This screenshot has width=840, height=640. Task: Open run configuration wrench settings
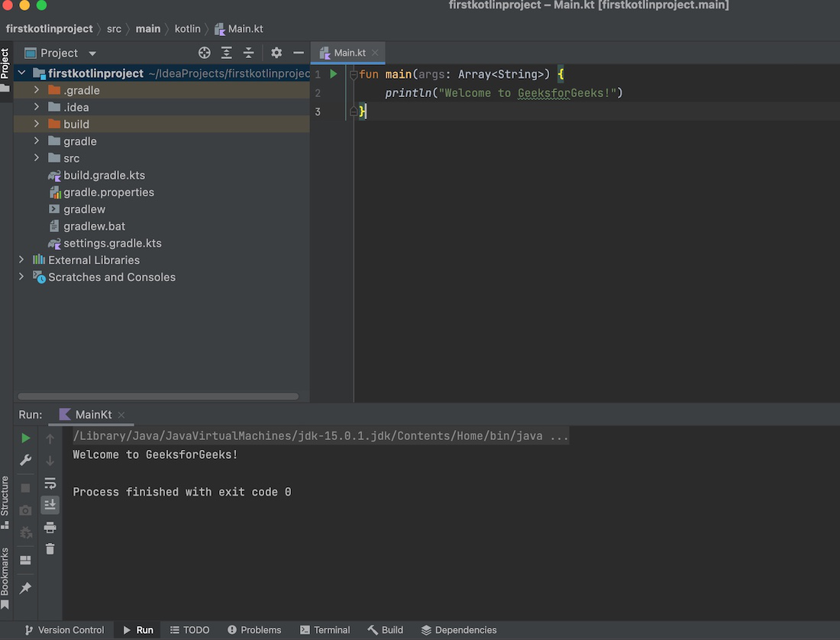(25, 460)
